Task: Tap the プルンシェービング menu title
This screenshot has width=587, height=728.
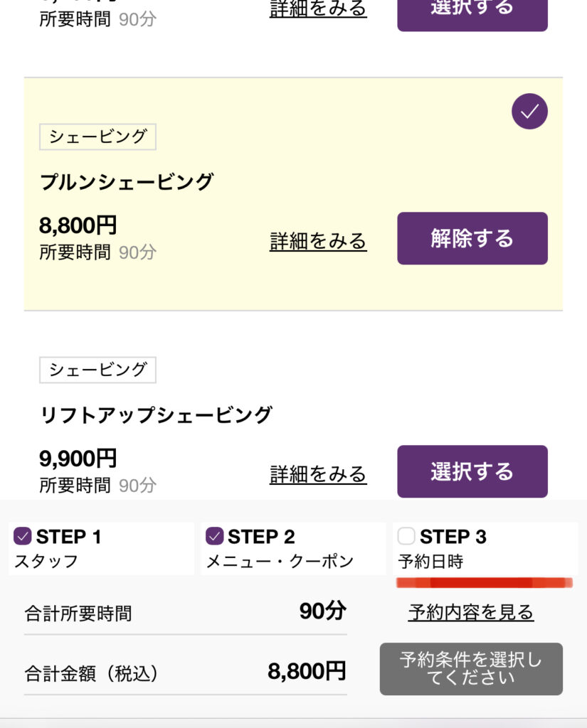Action: [x=127, y=182]
